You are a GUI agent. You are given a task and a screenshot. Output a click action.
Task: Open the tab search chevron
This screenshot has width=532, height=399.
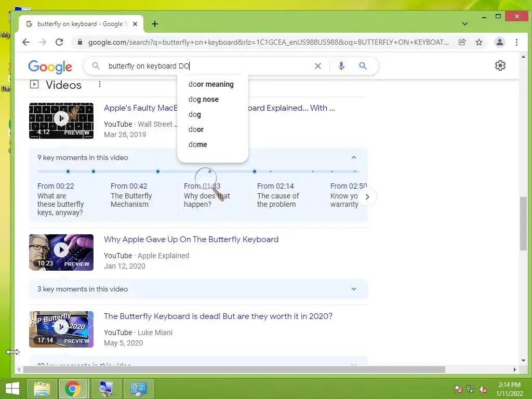click(x=465, y=24)
